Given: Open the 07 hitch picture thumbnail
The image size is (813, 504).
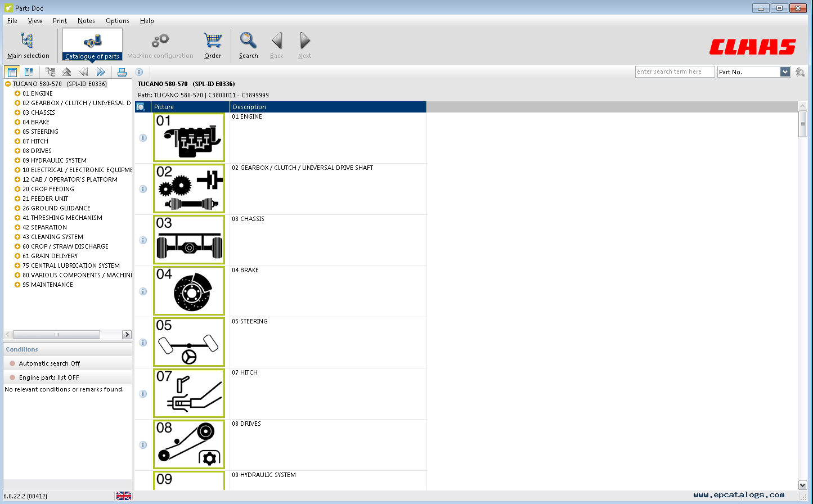Looking at the screenshot, I should [x=189, y=394].
